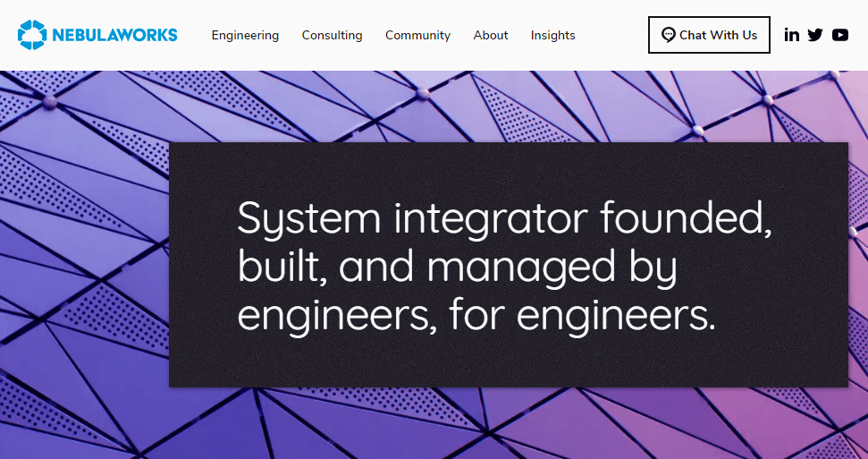The width and height of the screenshot is (868, 459).
Task: Open the YouTube icon link
Action: tap(839, 35)
